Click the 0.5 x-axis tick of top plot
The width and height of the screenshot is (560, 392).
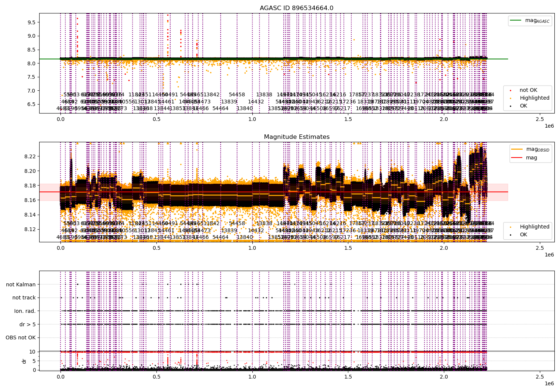pyautogui.click(x=156, y=119)
